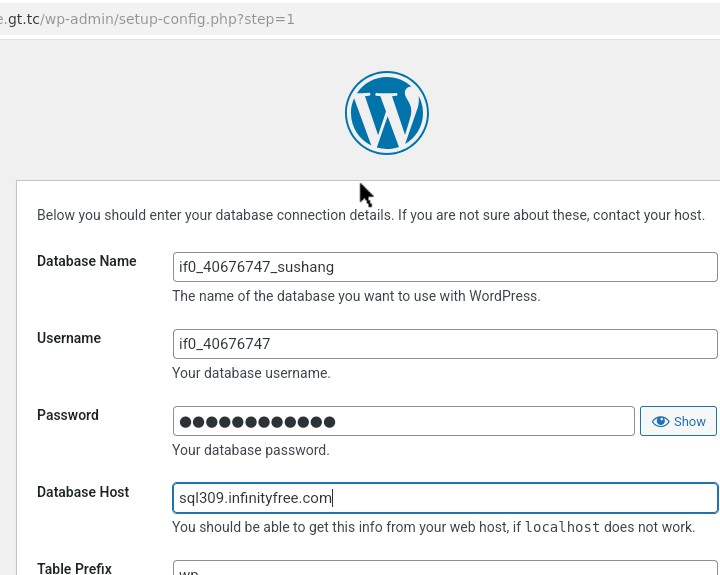Toggle password visibility with the Show button
Viewport: 720px width, 575px height.
point(679,421)
